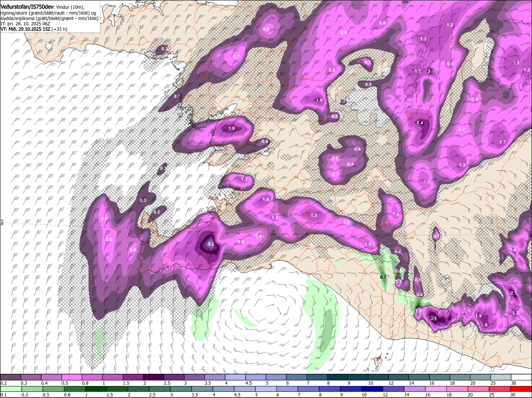The height and width of the screenshot is (398, 532).
Task: Select top-row swatch between 4 and 4.5
Action: (x=235, y=377)
